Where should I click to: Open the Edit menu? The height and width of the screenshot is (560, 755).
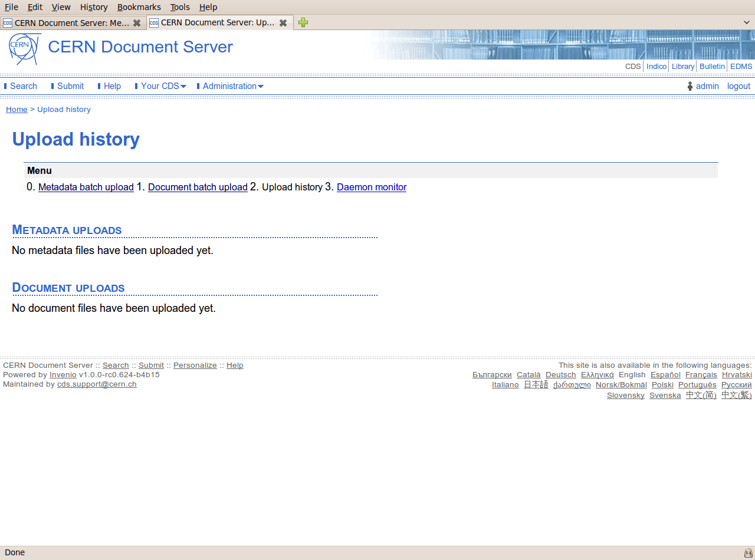click(x=35, y=7)
